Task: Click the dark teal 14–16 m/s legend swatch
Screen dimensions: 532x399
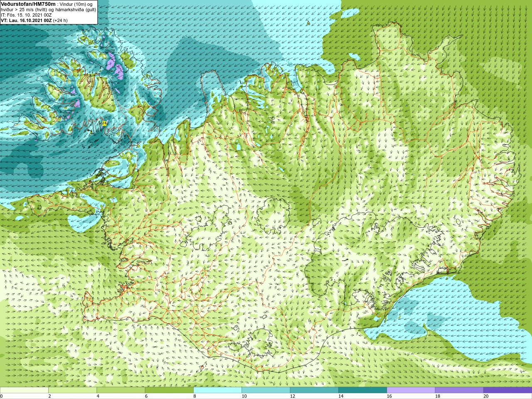Action: (362, 390)
